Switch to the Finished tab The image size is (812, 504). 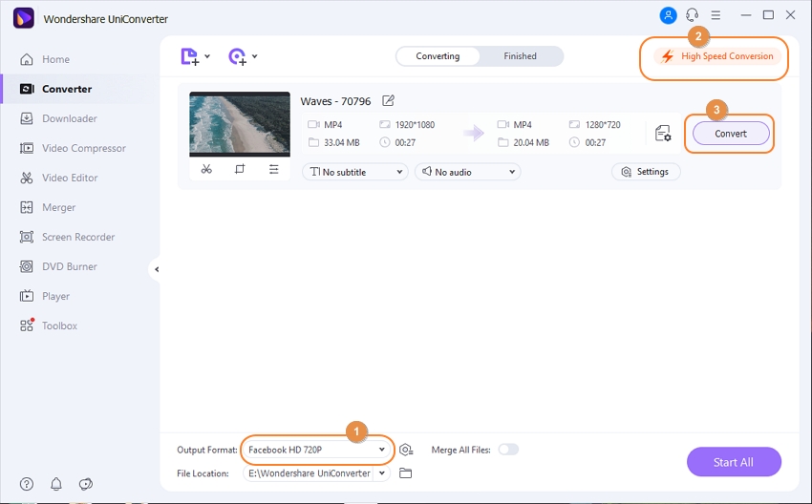click(x=520, y=56)
